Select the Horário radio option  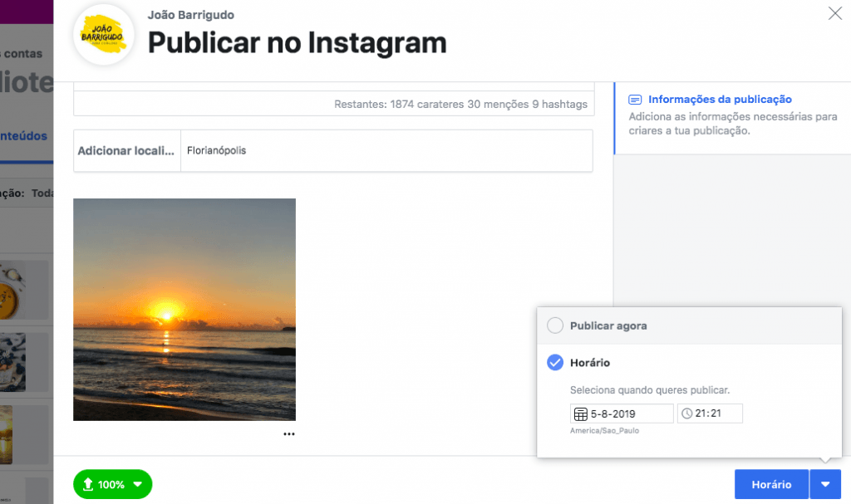point(555,363)
